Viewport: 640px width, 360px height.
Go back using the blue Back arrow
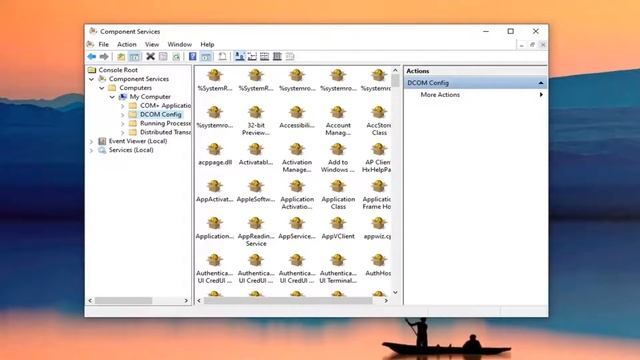[91, 56]
